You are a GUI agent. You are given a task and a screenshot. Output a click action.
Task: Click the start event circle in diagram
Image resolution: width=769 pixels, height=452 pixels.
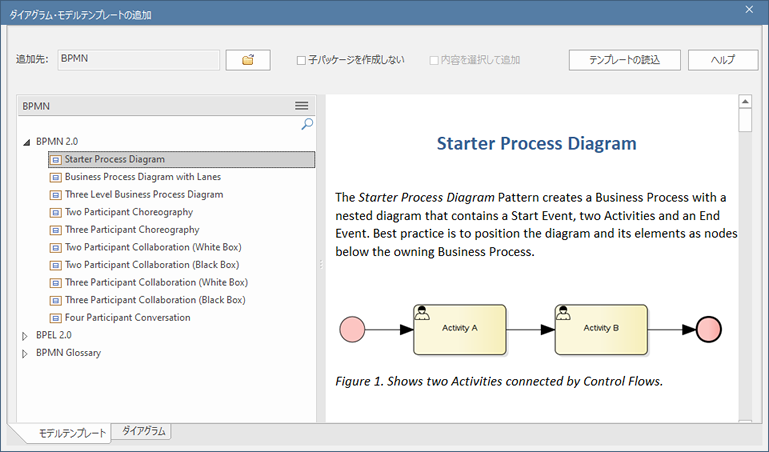click(x=352, y=329)
